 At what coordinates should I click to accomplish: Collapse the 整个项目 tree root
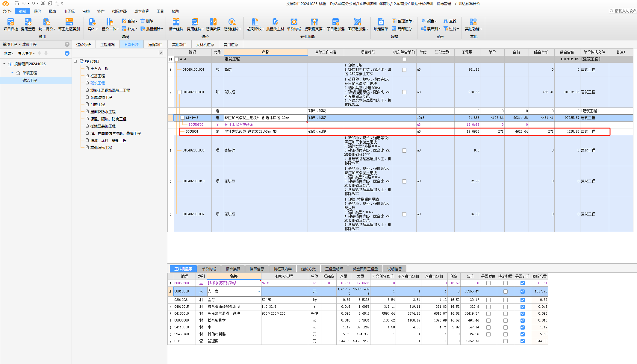[x=75, y=61]
